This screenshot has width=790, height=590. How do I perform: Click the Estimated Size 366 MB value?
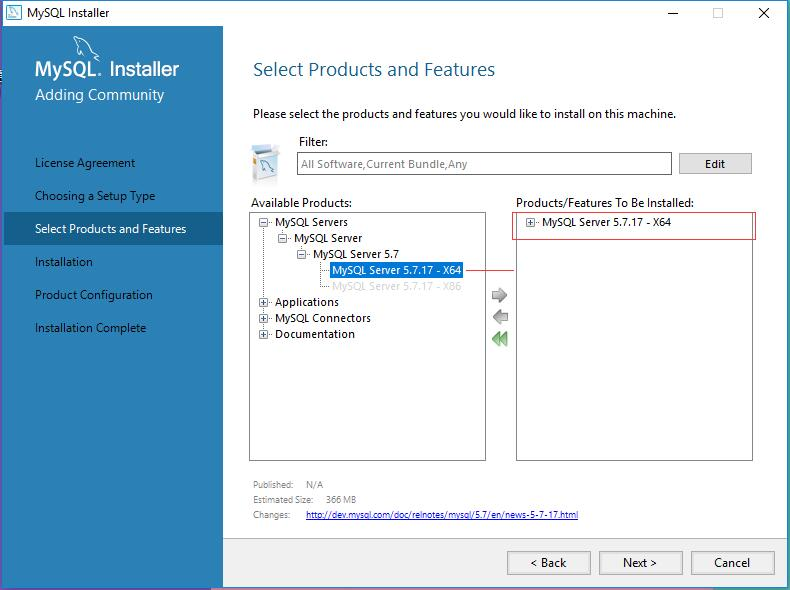click(341, 500)
